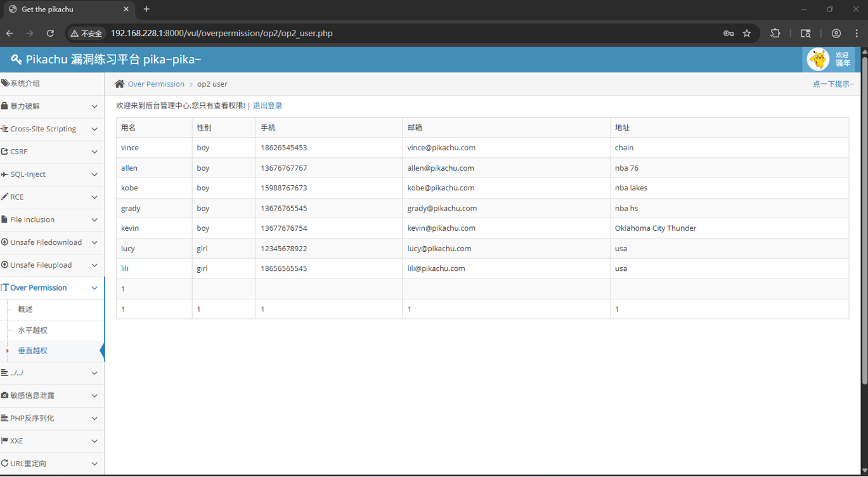Screen dimensions: 868x477
Task: Click the Pikachu 漏洞练习平台 title
Action: (x=113, y=60)
